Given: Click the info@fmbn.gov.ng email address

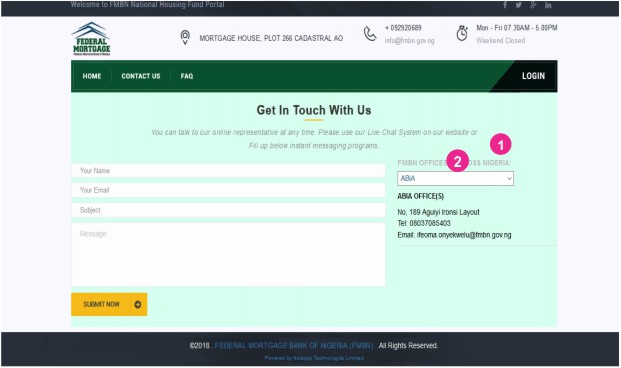Looking at the screenshot, I should point(410,40).
